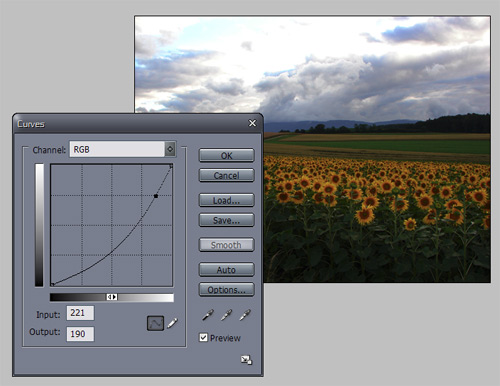Click the Output: label

(x=45, y=332)
